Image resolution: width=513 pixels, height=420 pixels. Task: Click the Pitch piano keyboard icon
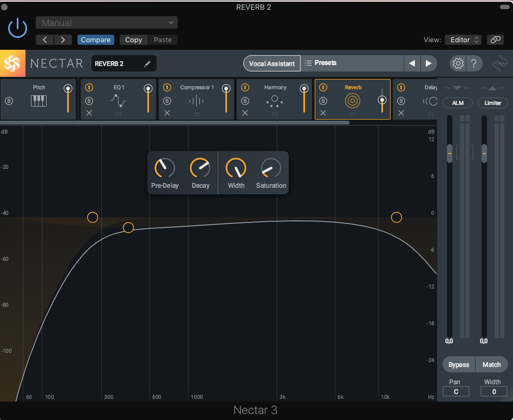pyautogui.click(x=38, y=101)
